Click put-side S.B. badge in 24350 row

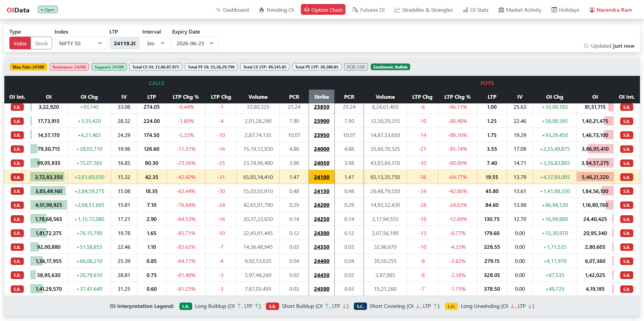pyautogui.click(x=627, y=247)
